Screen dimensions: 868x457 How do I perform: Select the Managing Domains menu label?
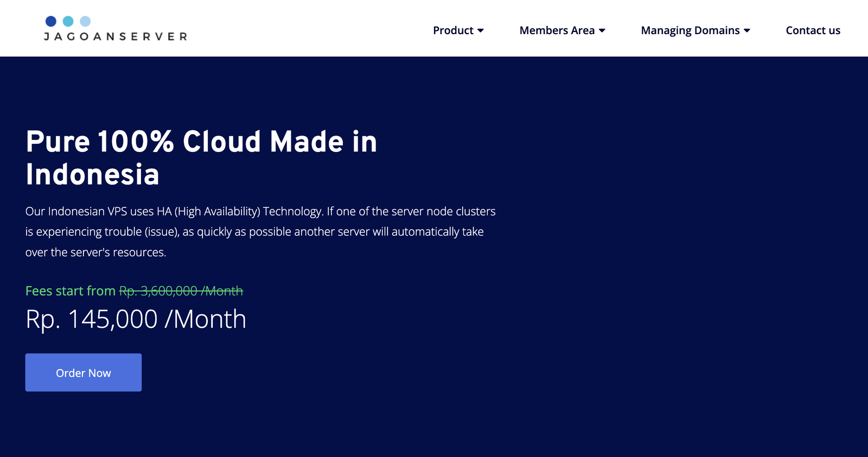[x=690, y=30]
